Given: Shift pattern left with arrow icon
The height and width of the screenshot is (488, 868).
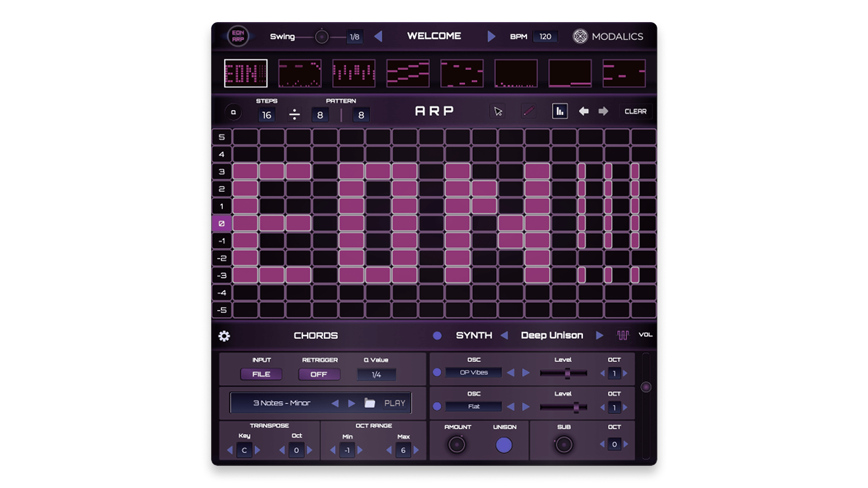Looking at the screenshot, I should point(584,111).
